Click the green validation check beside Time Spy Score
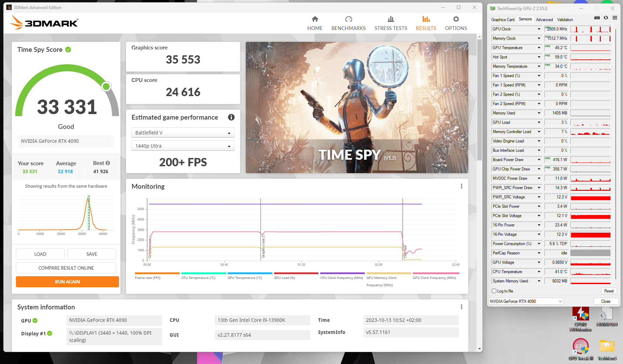The height and width of the screenshot is (364, 623). 68,49
